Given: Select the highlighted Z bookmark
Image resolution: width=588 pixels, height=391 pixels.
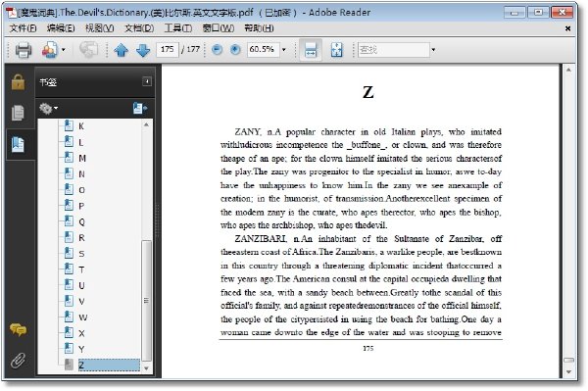Looking at the screenshot, I should (109, 366).
